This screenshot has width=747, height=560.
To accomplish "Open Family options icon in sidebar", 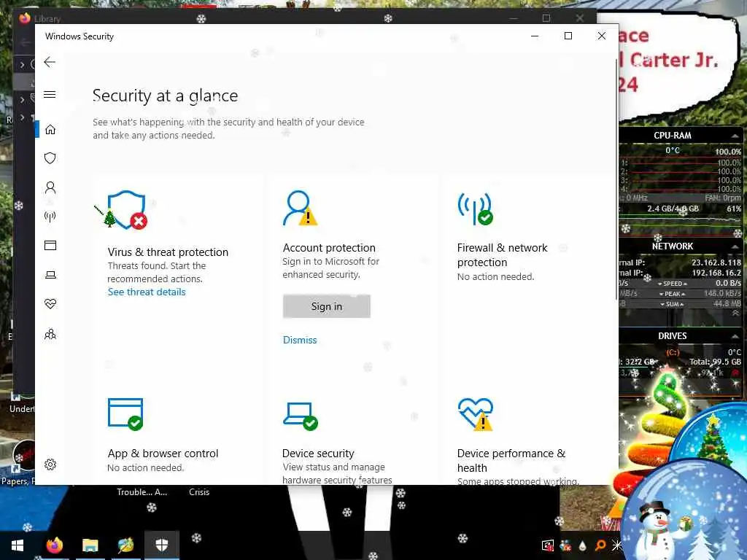I will click(50, 334).
